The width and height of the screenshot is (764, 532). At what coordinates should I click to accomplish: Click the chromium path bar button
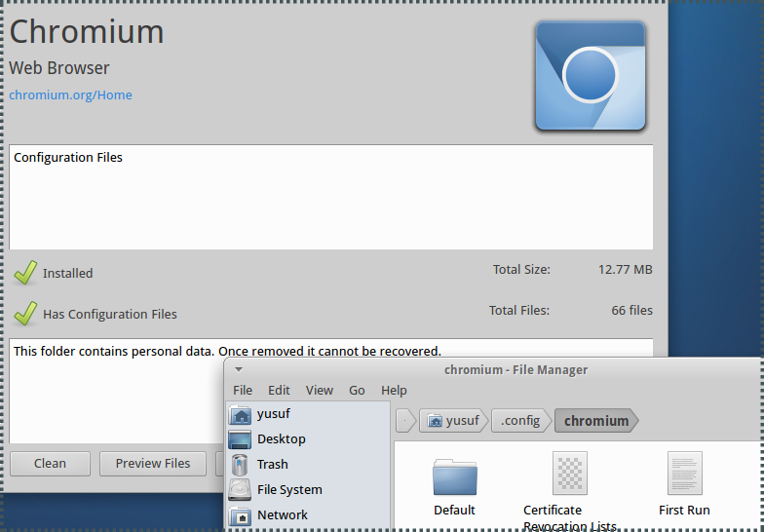(x=596, y=421)
